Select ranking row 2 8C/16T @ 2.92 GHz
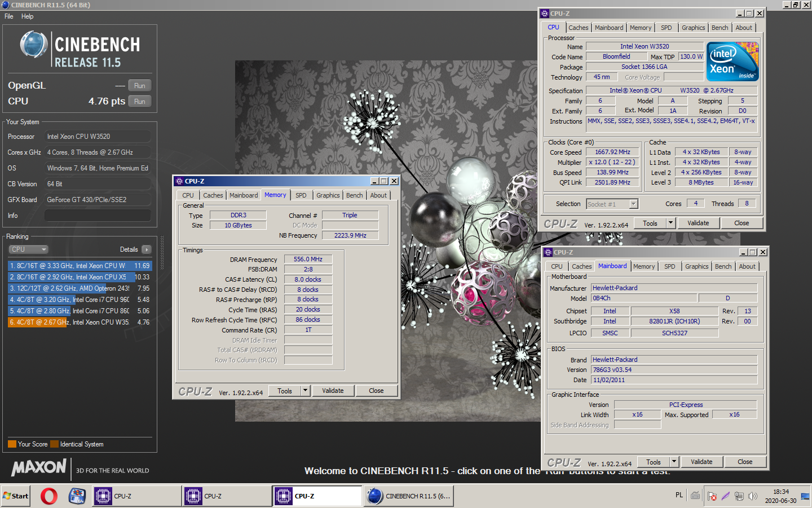The width and height of the screenshot is (812, 508). pos(80,277)
